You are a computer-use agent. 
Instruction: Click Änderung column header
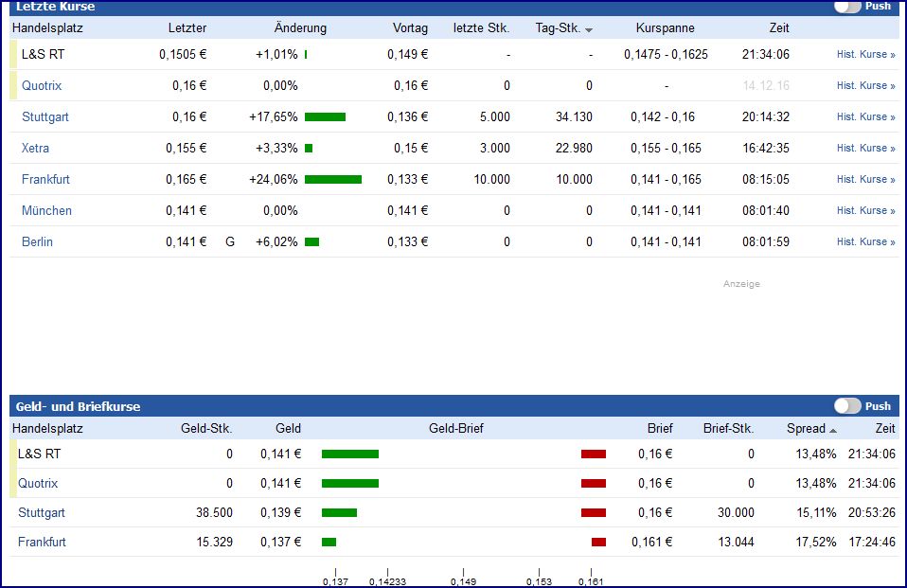pyautogui.click(x=300, y=28)
